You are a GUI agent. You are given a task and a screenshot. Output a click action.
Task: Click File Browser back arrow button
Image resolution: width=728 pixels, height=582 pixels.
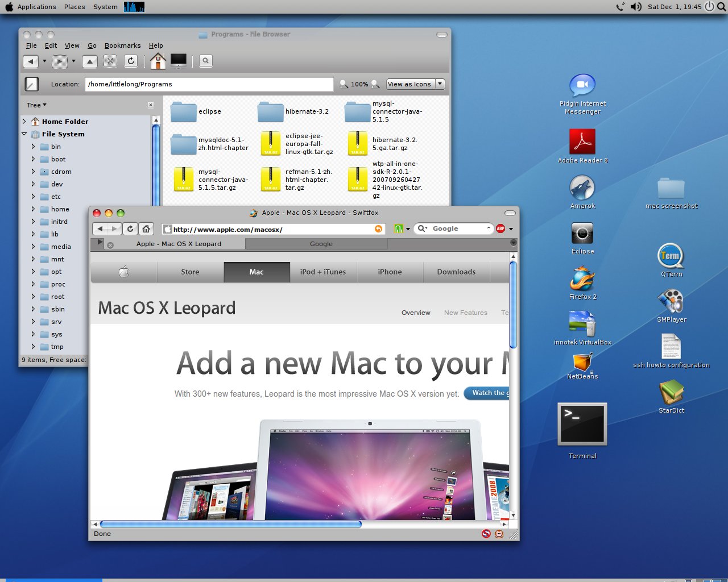click(31, 61)
